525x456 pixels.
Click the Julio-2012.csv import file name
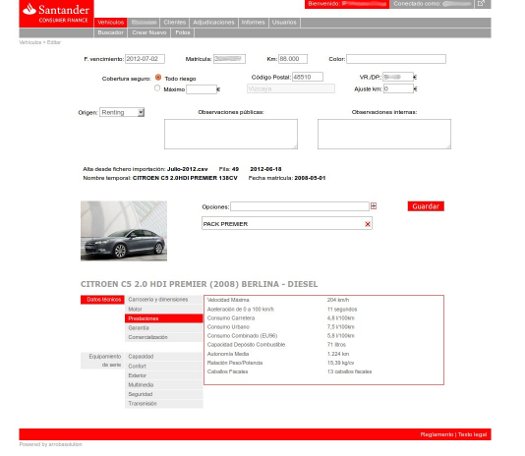tap(188, 169)
